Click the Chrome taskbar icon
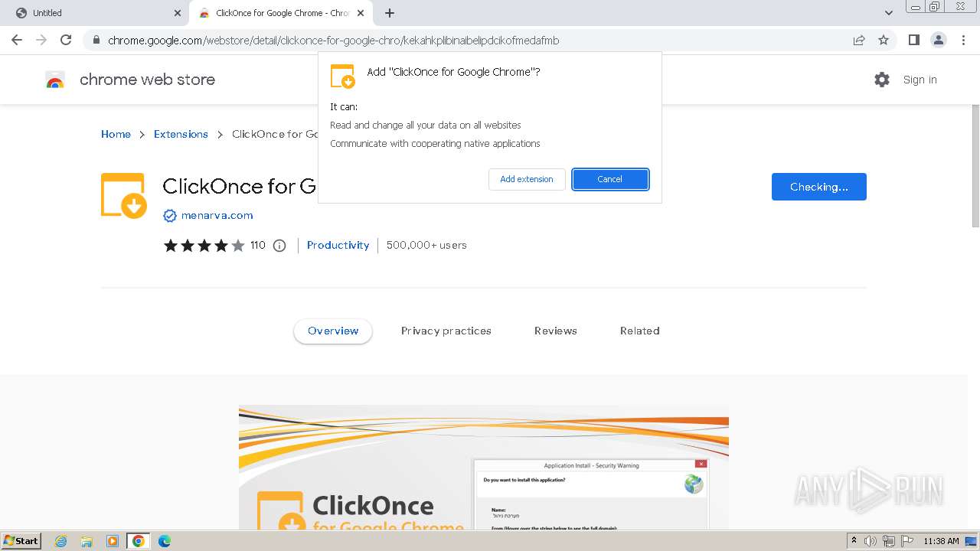The width and height of the screenshot is (980, 551). coord(139,541)
